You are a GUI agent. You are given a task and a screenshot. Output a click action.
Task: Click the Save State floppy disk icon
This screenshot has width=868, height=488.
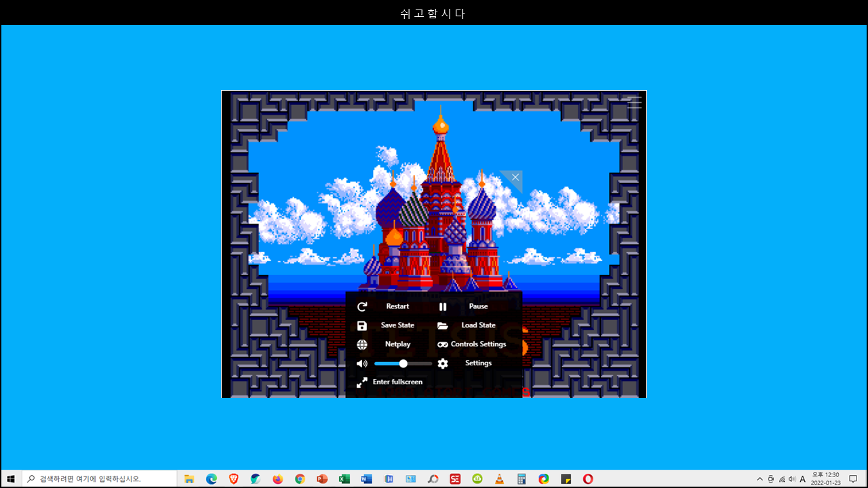(362, 325)
